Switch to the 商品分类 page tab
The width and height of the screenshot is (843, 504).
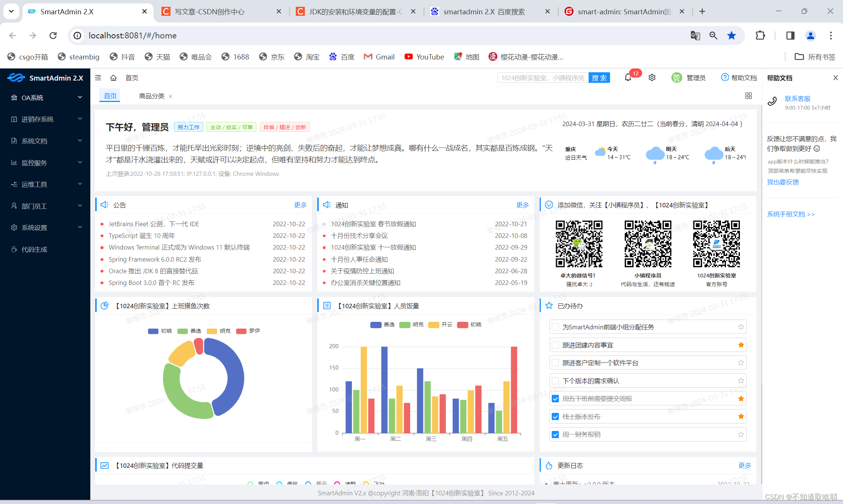coord(152,96)
